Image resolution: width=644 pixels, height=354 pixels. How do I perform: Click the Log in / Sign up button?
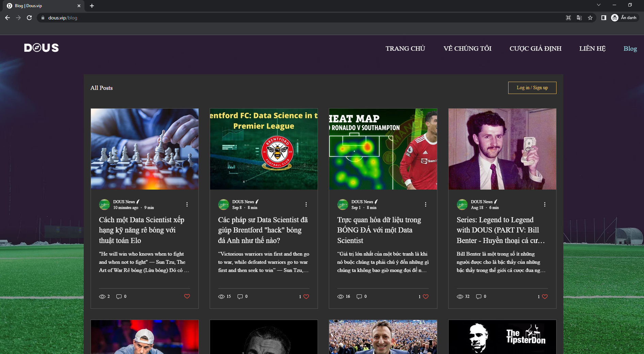click(532, 88)
